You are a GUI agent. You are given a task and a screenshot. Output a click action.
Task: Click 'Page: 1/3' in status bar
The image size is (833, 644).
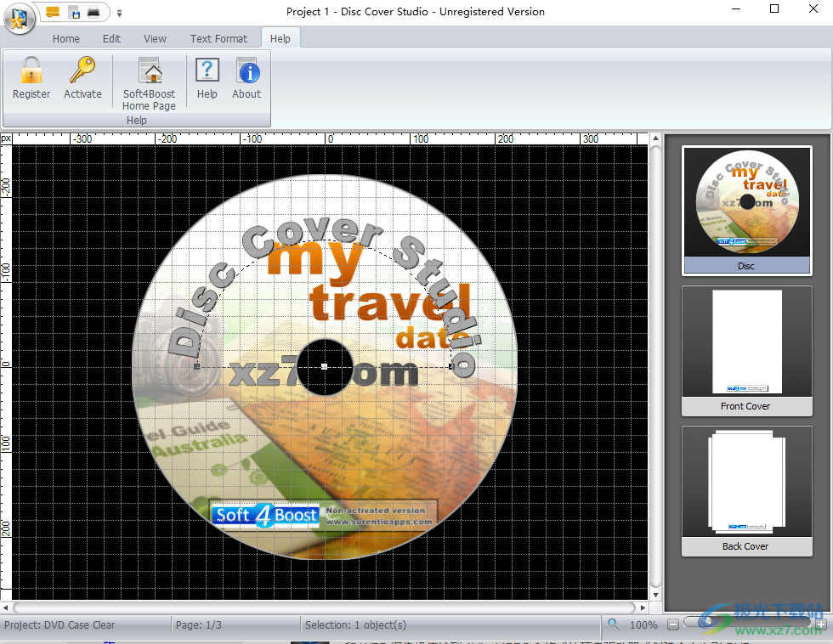199,625
